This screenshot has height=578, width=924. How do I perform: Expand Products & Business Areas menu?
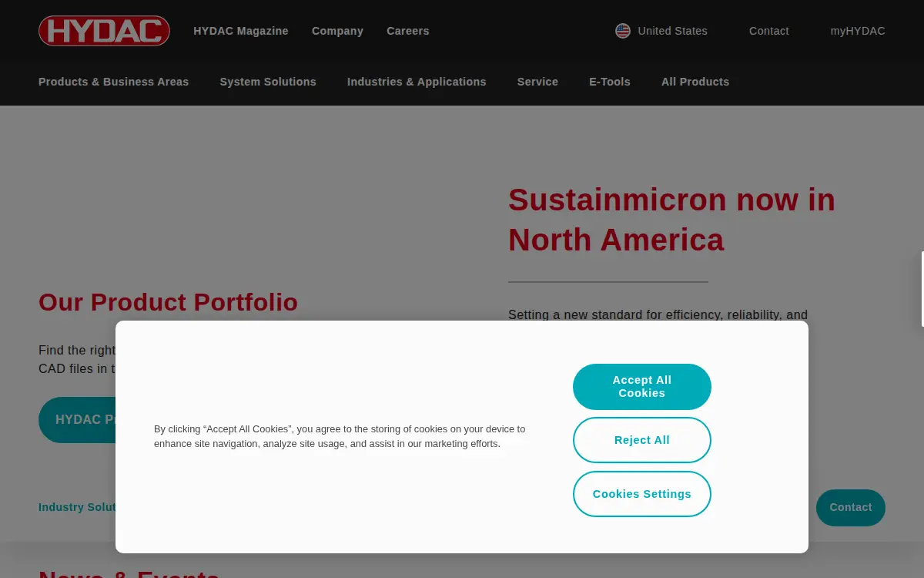113,82
